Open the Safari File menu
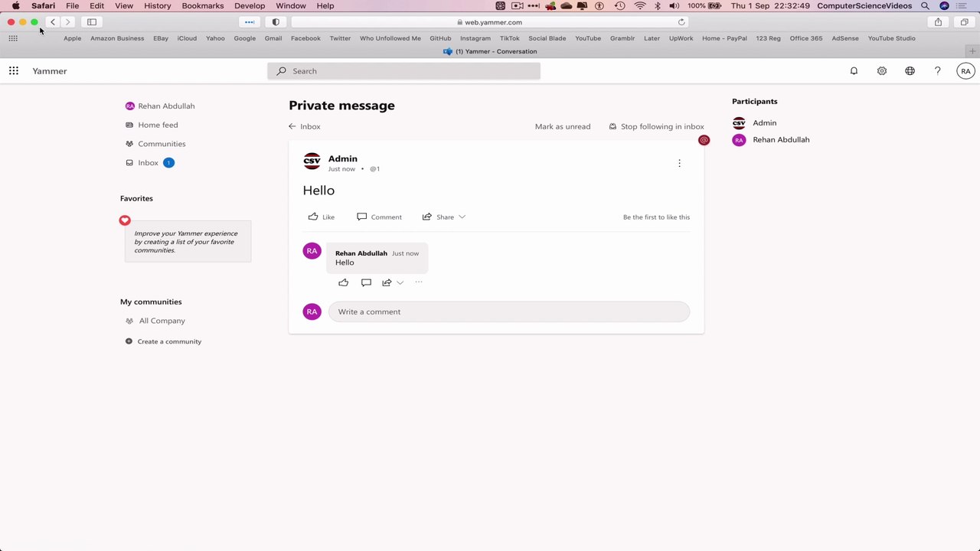The height and width of the screenshot is (551, 980). tap(72, 5)
